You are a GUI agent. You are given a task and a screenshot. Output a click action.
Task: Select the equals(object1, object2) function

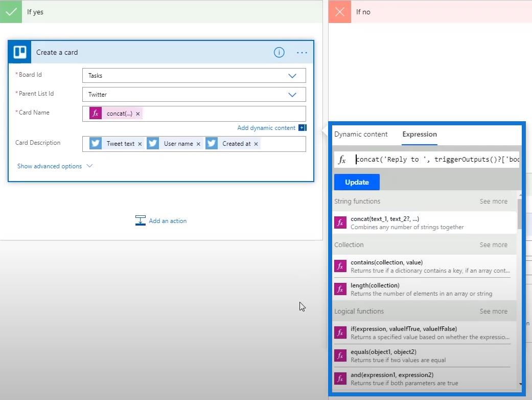[425, 356]
